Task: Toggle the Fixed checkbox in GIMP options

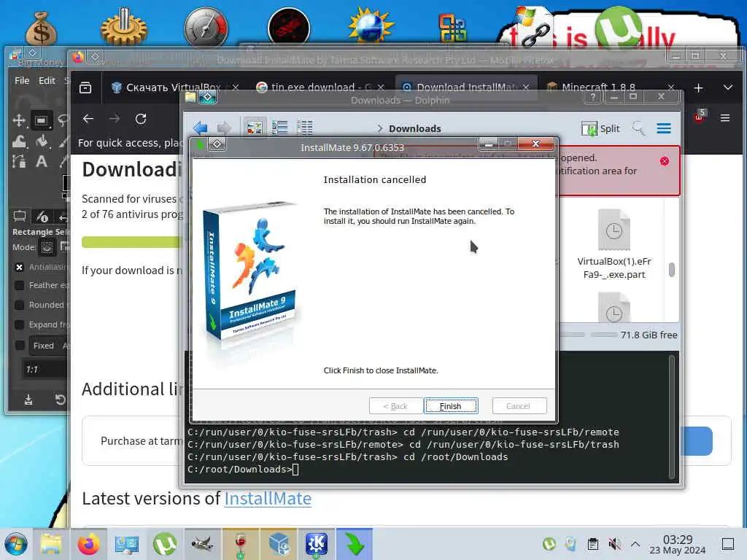Action: [19, 345]
